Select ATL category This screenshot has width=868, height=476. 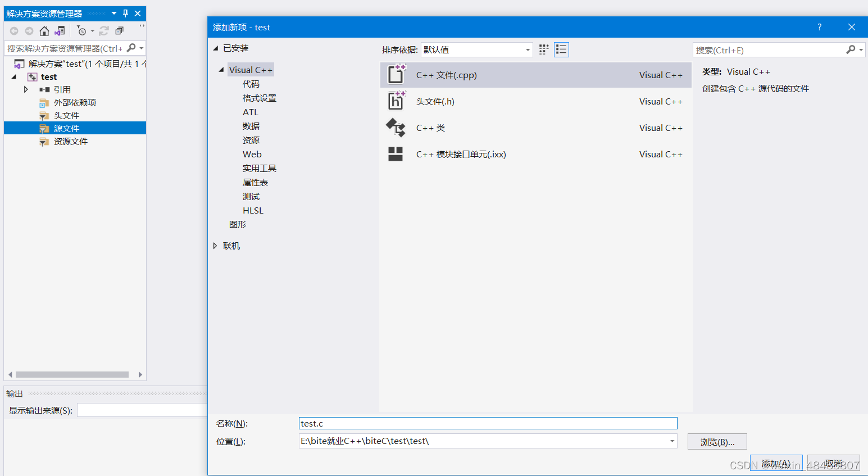pyautogui.click(x=251, y=112)
